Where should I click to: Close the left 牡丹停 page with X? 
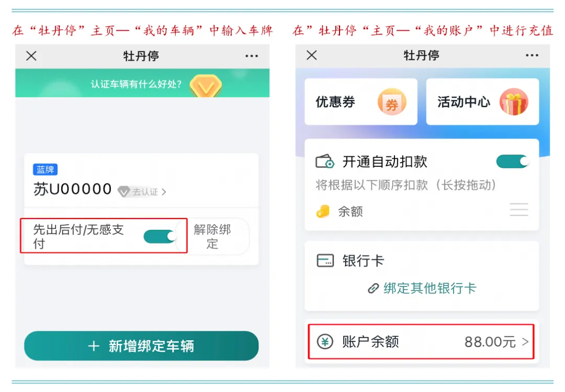pyautogui.click(x=31, y=56)
